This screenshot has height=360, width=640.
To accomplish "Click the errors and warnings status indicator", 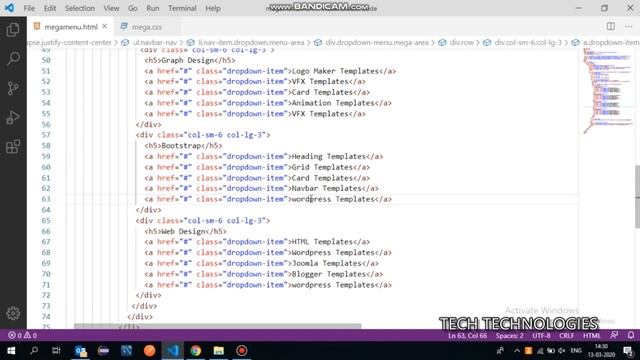I will click(22, 336).
